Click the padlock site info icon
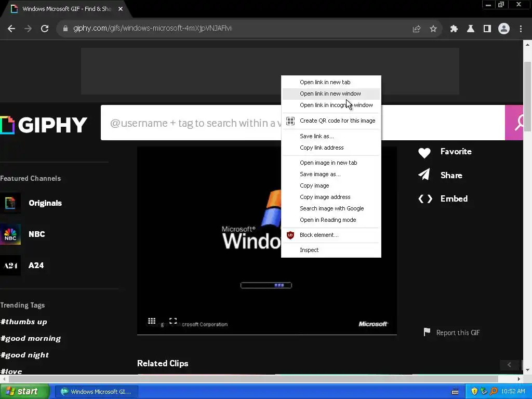The image size is (532, 399). (65, 29)
